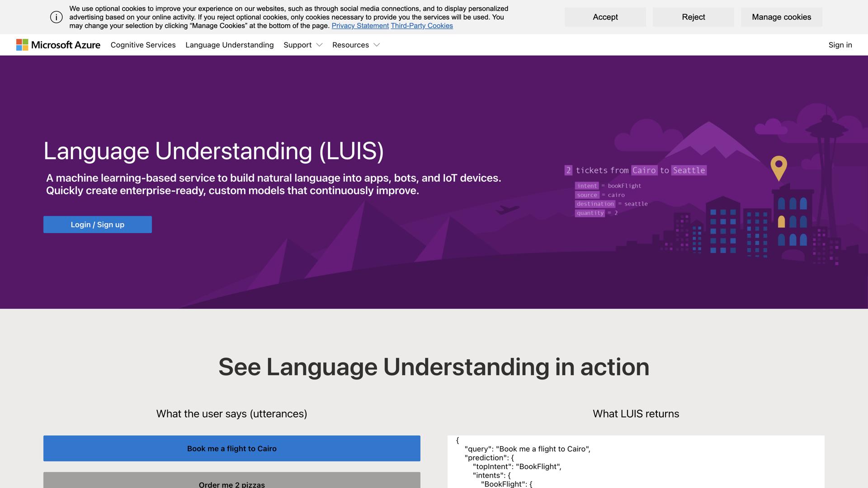Open Manage cookies settings
868x488 pixels.
click(781, 17)
